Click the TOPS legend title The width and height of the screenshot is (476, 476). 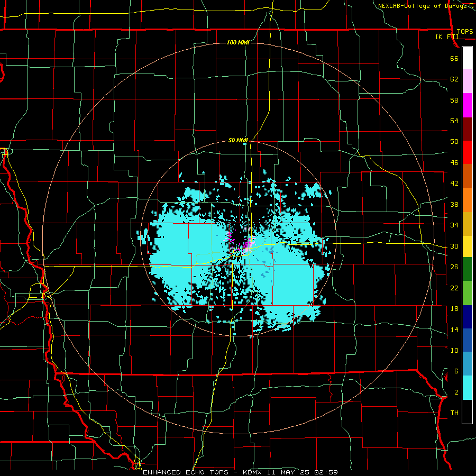coord(465,31)
